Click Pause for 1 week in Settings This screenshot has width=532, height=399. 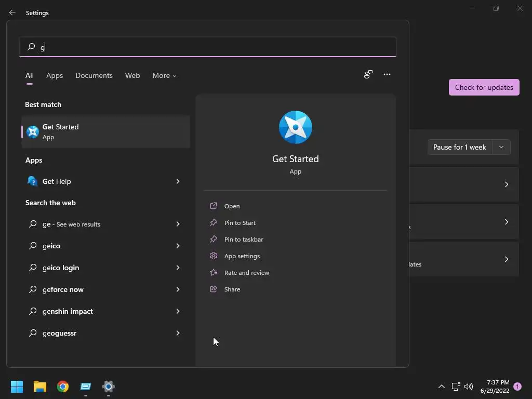459,147
